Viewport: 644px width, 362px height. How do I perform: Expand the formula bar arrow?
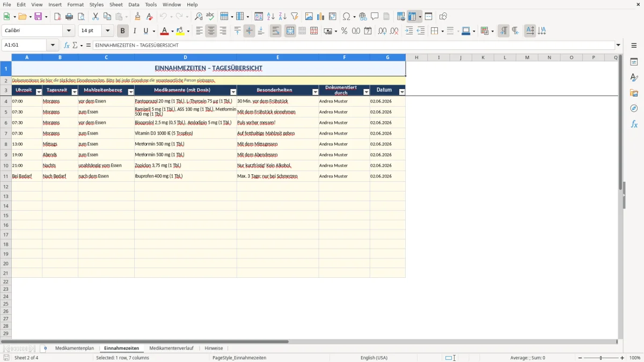click(618, 45)
